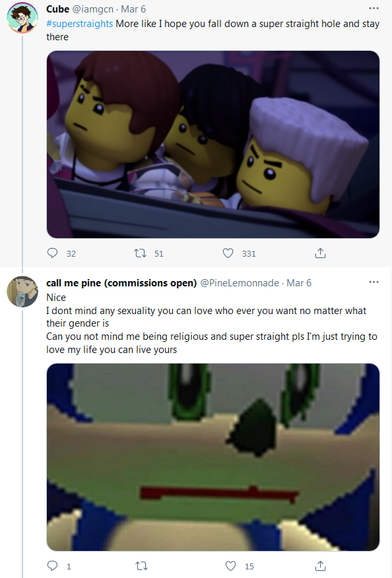Screen dimensions: 392x578
Task: View the LEGO Ninjago image in Cube's tweet
Action: point(212,144)
